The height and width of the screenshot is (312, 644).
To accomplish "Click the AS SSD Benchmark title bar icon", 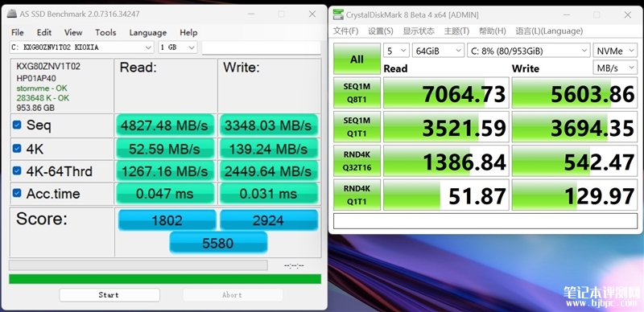I will click(12, 14).
